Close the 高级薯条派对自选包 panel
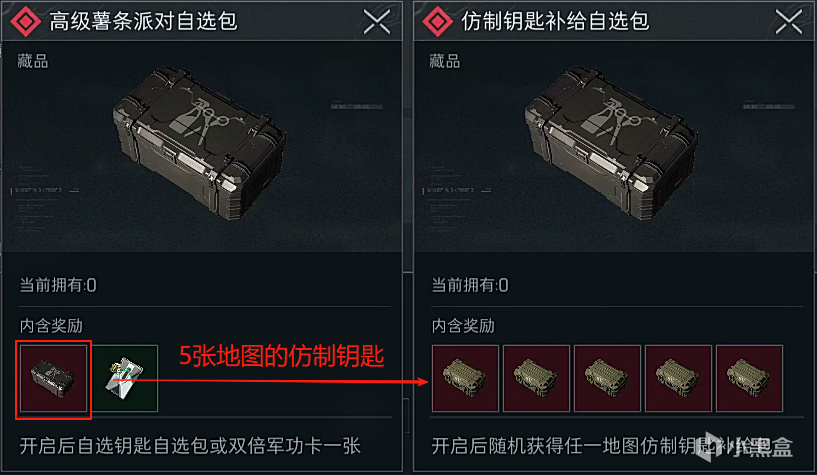Viewport: 817px width, 475px height. (377, 22)
